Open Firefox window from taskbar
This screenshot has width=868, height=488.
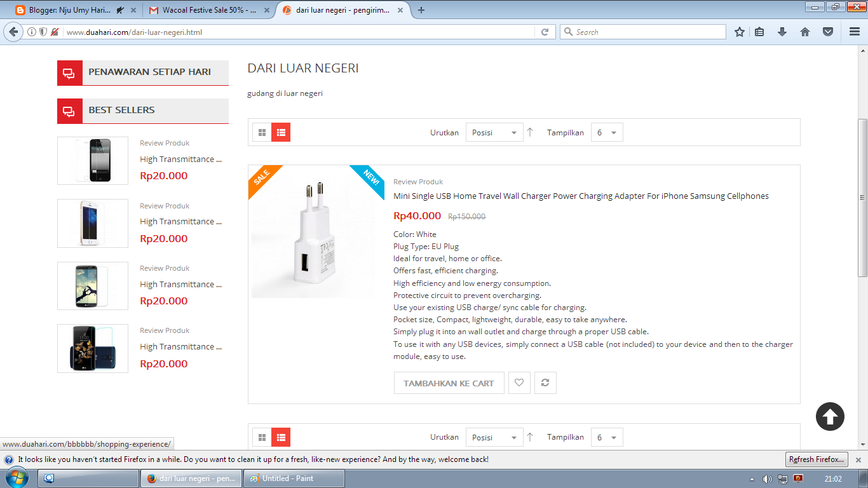pyautogui.click(x=191, y=478)
